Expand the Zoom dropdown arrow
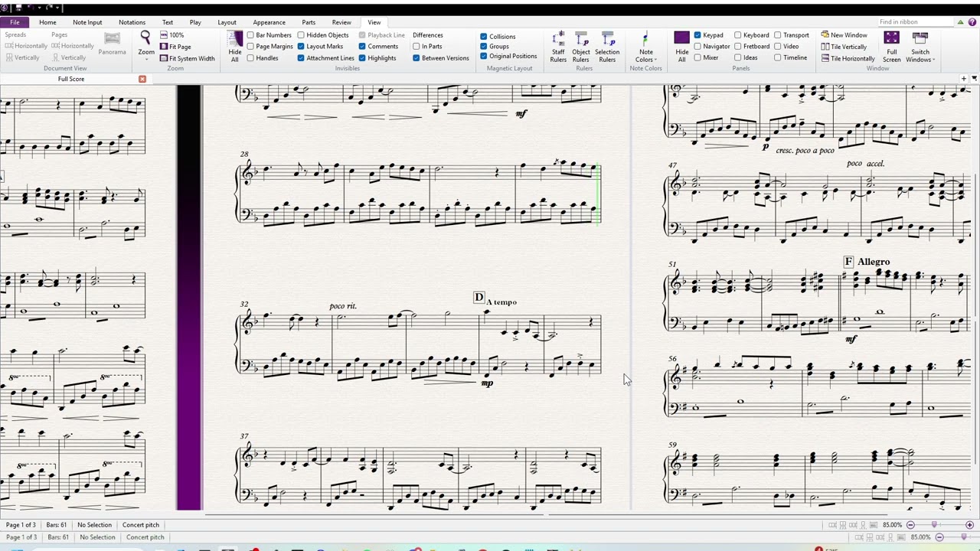This screenshot has width=980, height=551. (145, 59)
